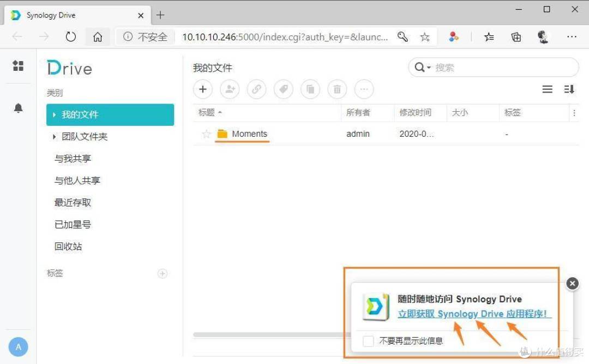
Task: Check the 不要再显示此信息 checkbox
Action: 368,341
